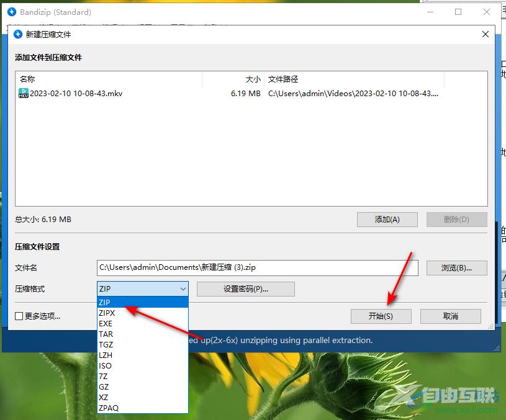This screenshot has width=506, height=420.
Task: Close the 新建压缩文件 dialog
Action: coord(485,34)
